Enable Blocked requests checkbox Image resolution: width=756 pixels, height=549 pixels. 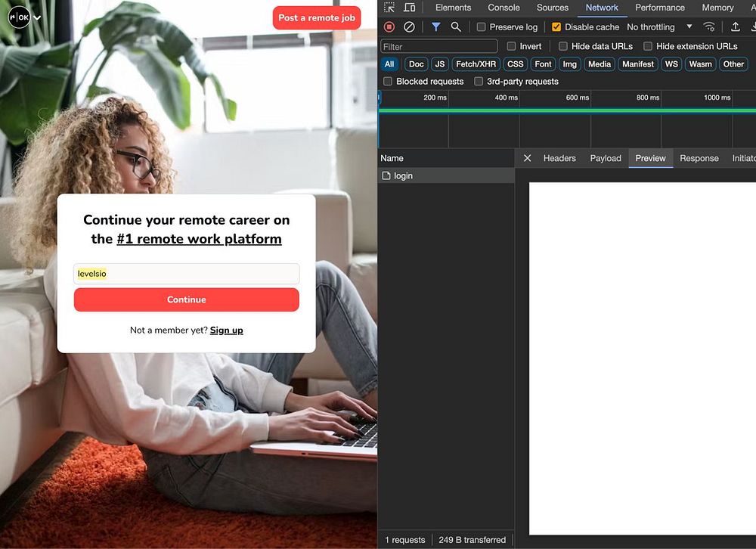pos(388,81)
